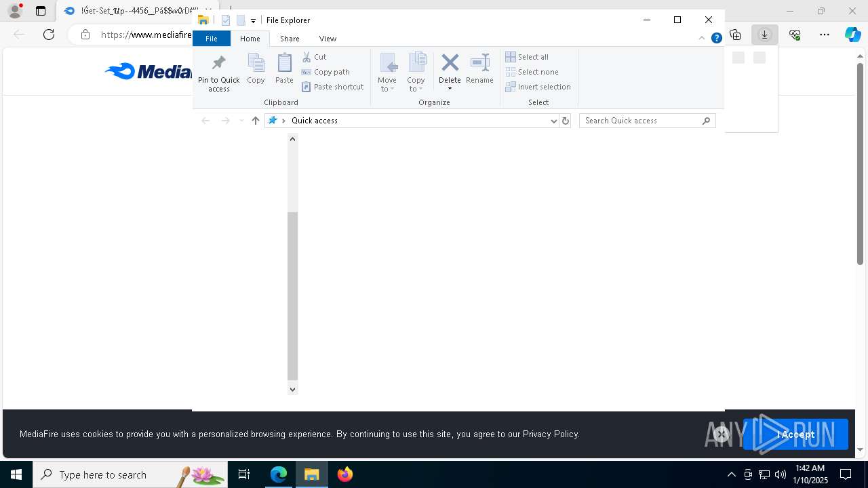868x488 pixels.
Task: Open the recent locations dropdown arrow
Action: click(241, 121)
